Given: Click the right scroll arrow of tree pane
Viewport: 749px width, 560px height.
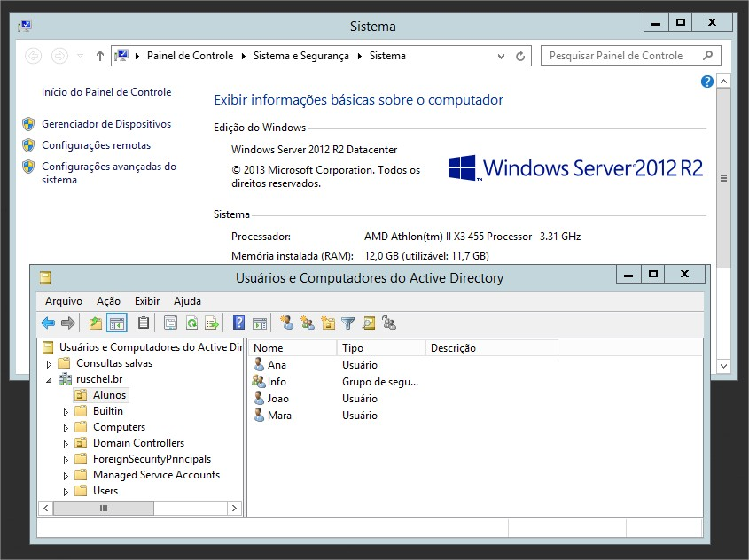Looking at the screenshot, I should 234,509.
